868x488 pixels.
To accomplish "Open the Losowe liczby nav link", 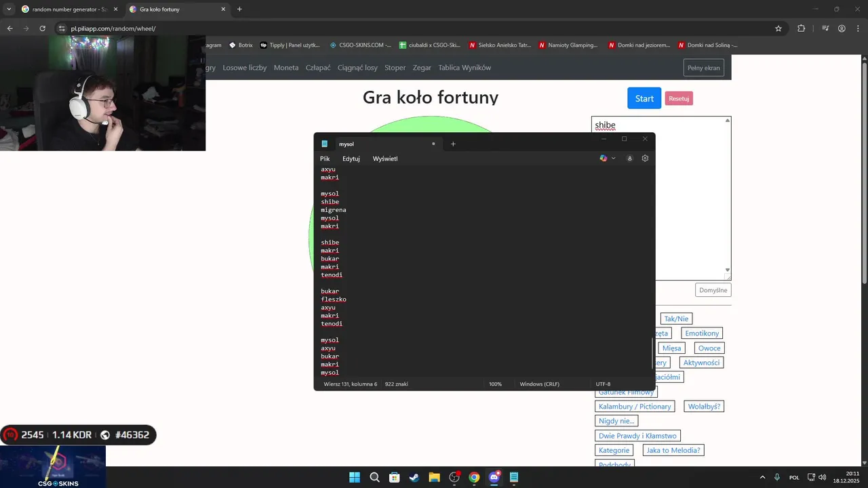I will pyautogui.click(x=245, y=68).
